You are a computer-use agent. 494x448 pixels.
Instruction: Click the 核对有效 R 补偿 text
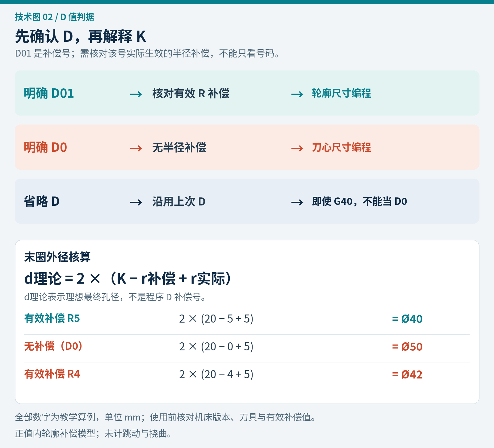click(x=191, y=93)
